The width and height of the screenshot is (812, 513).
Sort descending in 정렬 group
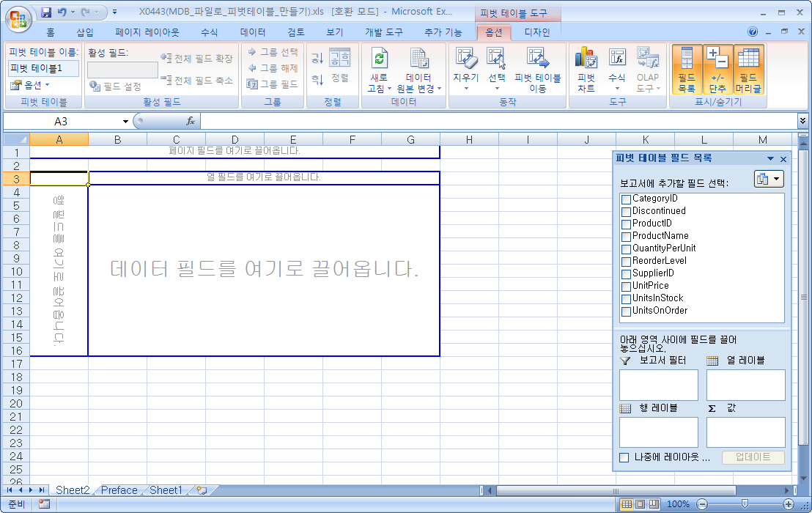point(317,79)
